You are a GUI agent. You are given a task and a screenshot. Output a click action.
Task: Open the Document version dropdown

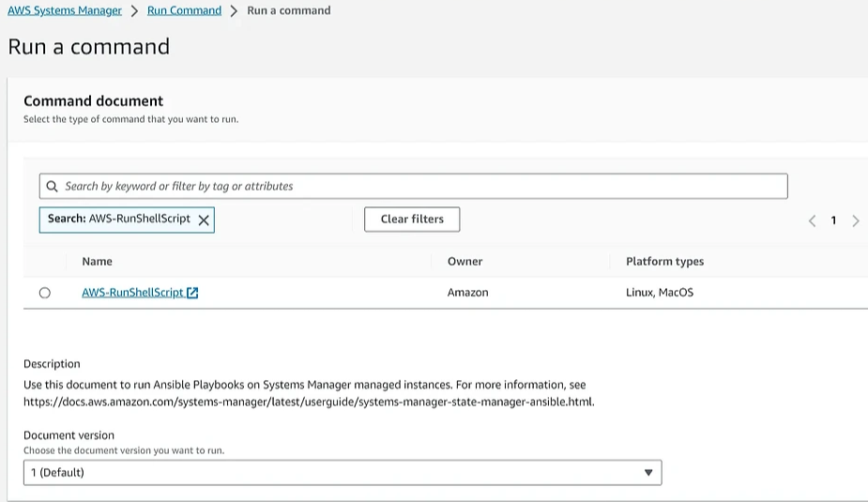[343, 473]
